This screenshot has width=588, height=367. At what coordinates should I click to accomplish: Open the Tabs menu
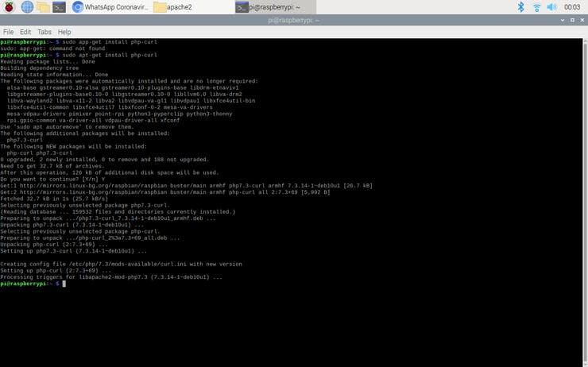[x=44, y=32]
